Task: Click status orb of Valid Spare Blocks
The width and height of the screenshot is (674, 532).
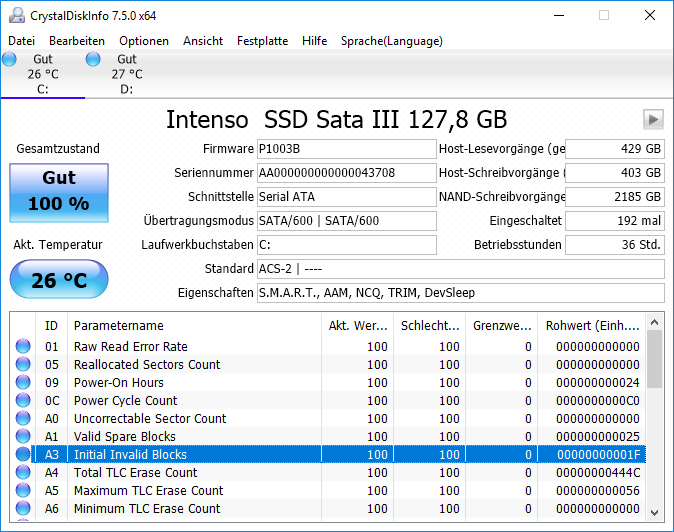Action: point(23,436)
